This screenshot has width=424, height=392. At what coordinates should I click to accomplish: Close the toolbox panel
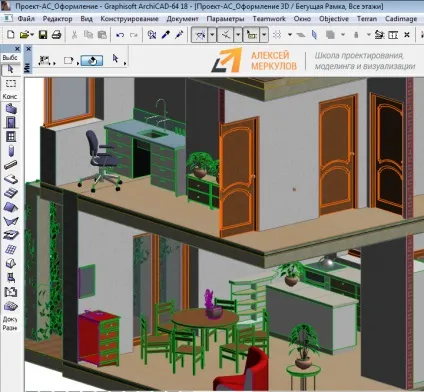pyautogui.click(x=17, y=49)
